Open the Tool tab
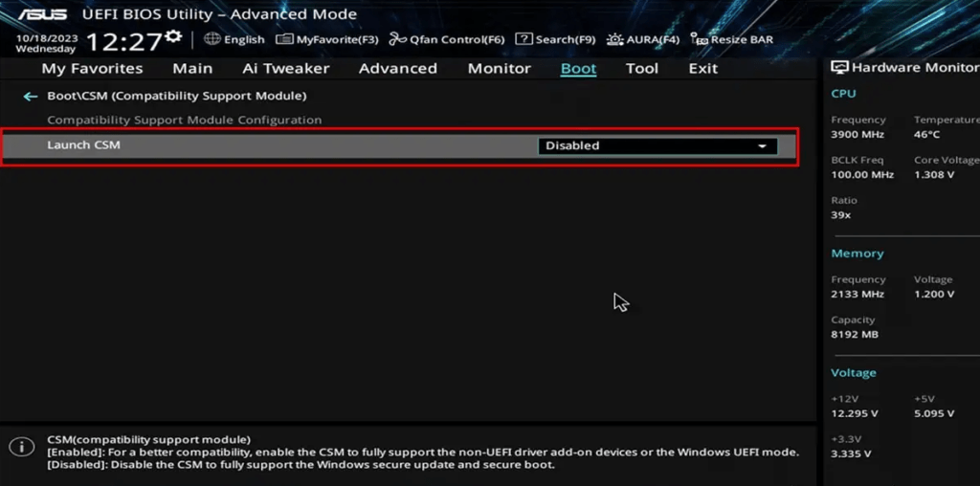 coord(641,69)
